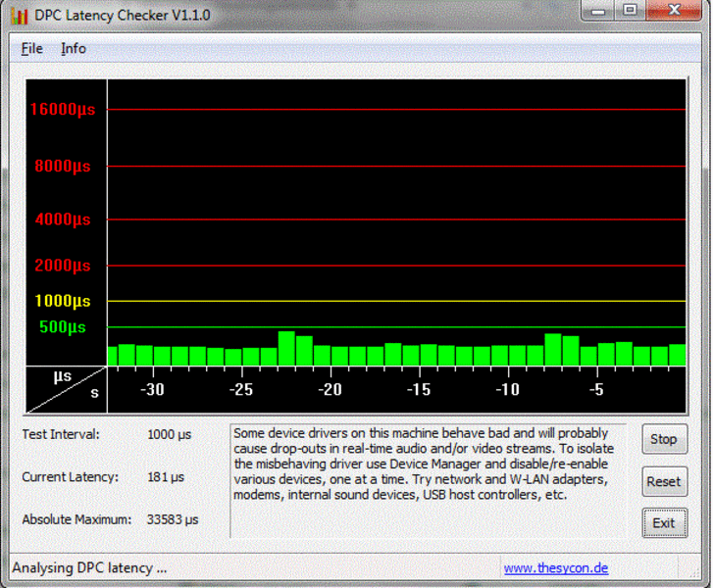Maximize the DPC Latency Checker window
The height and width of the screenshot is (588, 713).
point(631,10)
